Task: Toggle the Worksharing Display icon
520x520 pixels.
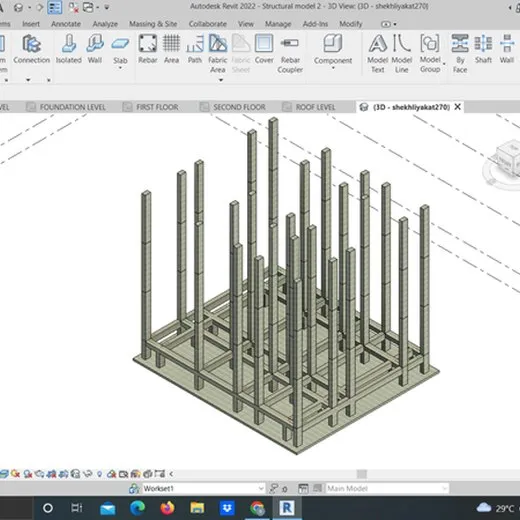Action: point(111,474)
